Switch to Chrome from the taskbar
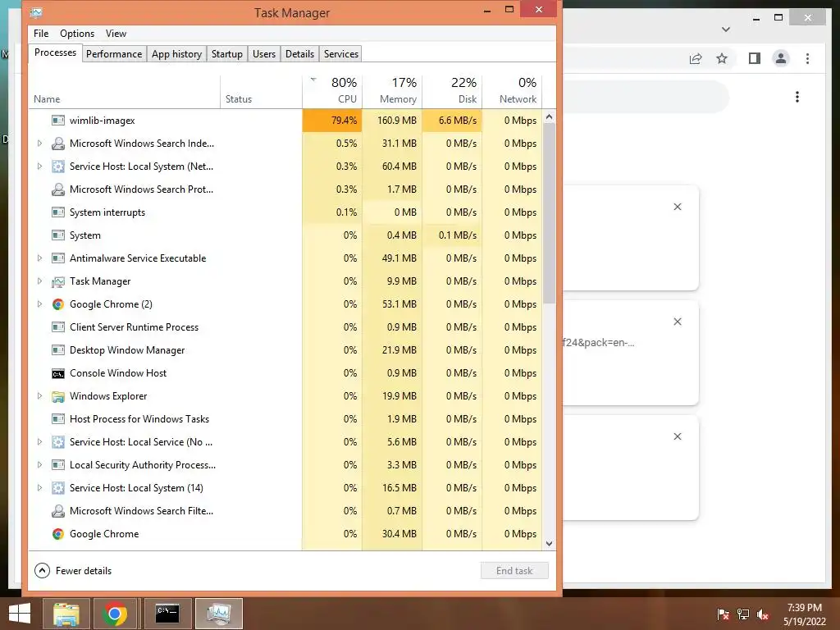This screenshot has width=840, height=630. [x=114, y=614]
